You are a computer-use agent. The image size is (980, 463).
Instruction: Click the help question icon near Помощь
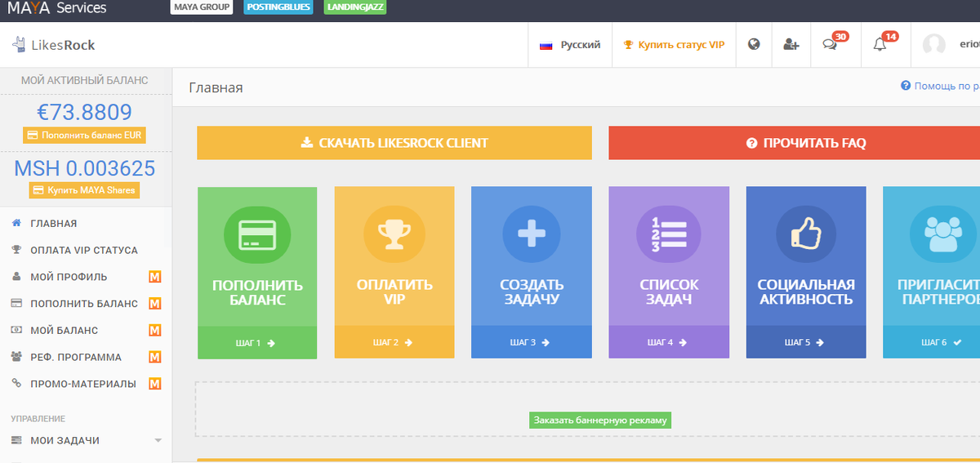pos(906,86)
